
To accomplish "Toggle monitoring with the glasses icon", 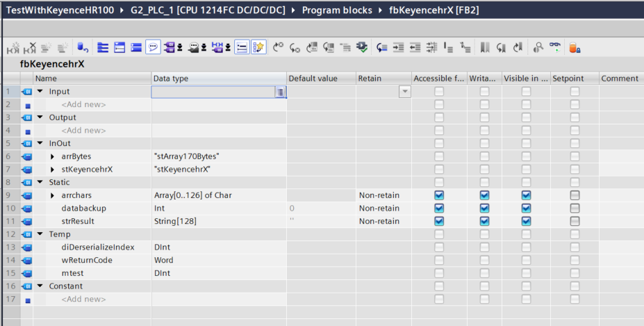I will coord(555,48).
